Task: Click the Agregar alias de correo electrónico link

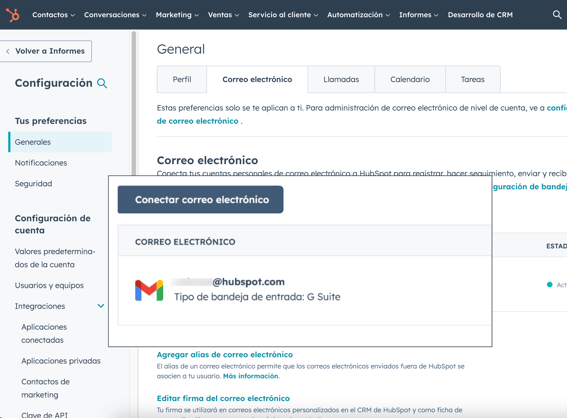Action: click(225, 354)
